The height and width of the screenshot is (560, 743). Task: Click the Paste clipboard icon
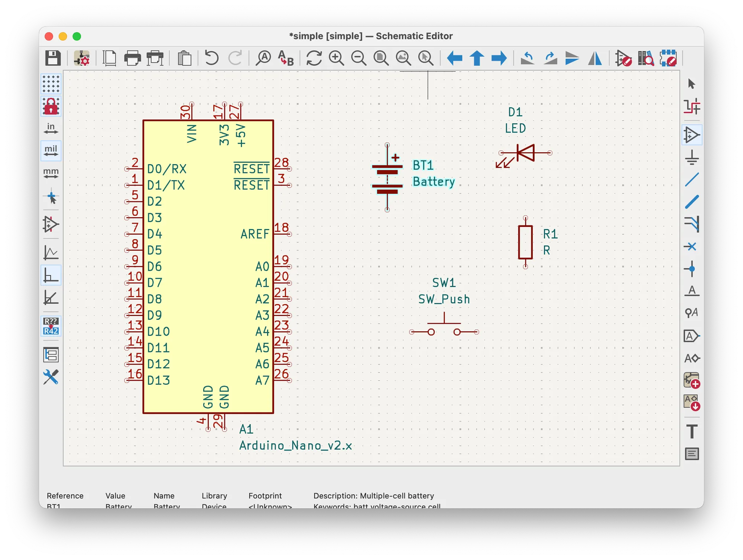184,58
